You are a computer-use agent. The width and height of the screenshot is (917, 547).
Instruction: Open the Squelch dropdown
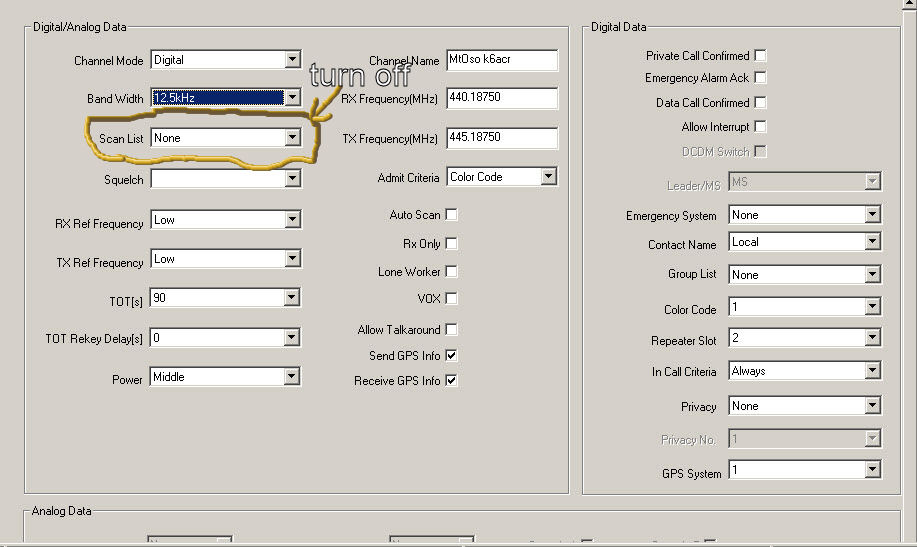coord(226,178)
